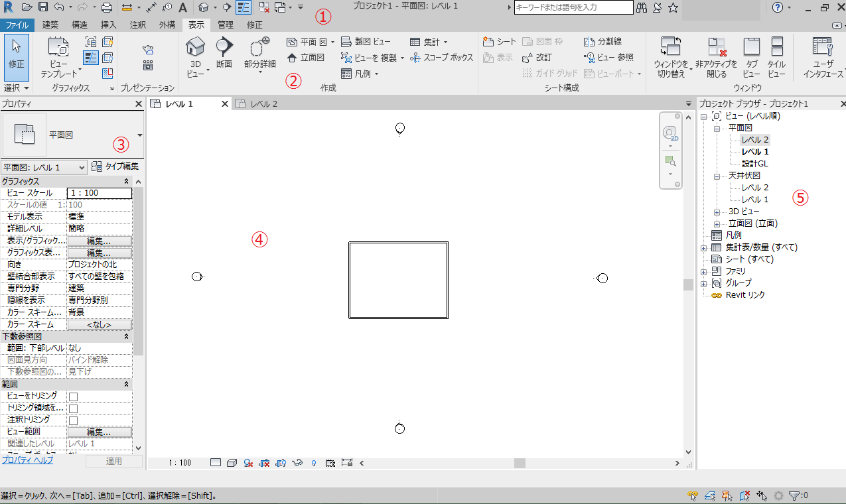Open the ビューテンプレート tool
The height and width of the screenshot is (504, 846).
[58, 57]
